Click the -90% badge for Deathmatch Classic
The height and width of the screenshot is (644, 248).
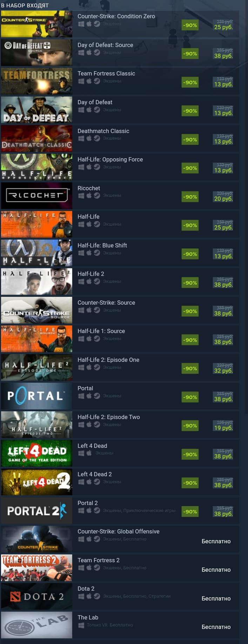pyautogui.click(x=190, y=140)
